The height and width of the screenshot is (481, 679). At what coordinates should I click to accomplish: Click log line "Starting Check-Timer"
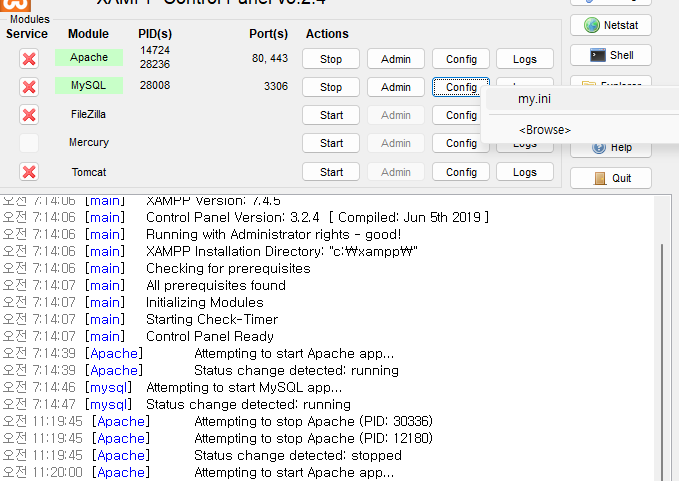click(212, 320)
